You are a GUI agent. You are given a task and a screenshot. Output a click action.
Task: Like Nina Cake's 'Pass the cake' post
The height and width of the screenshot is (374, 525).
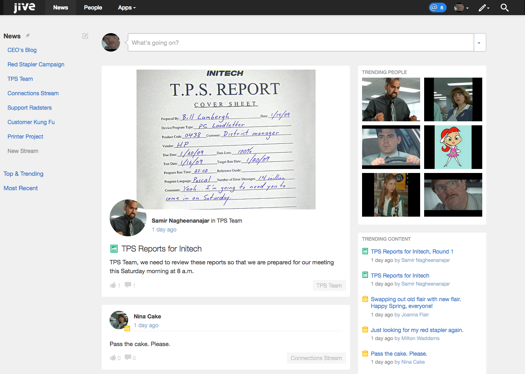coord(113,358)
